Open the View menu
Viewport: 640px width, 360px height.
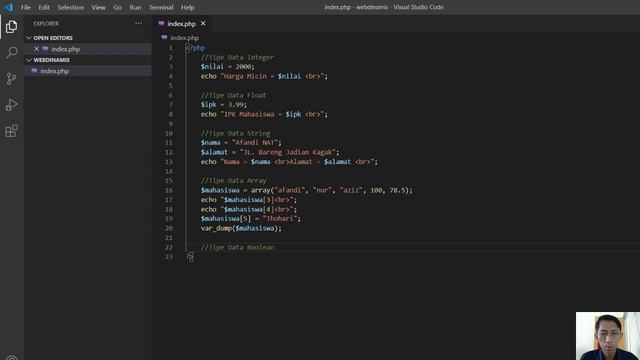click(x=98, y=7)
